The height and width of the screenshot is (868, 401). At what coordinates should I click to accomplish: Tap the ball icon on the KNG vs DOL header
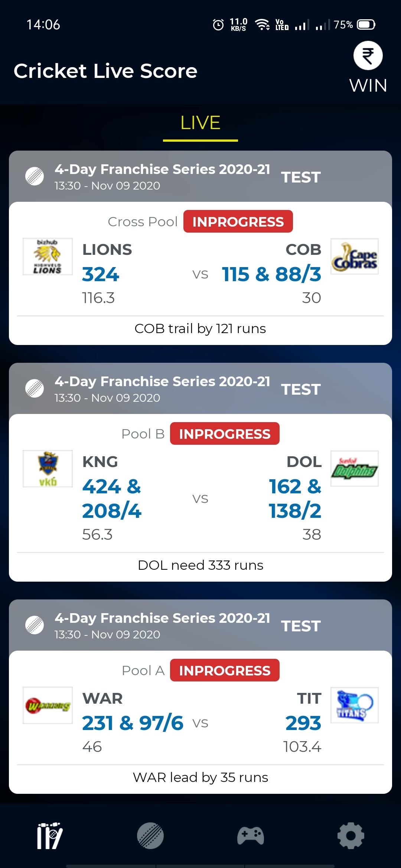35,388
